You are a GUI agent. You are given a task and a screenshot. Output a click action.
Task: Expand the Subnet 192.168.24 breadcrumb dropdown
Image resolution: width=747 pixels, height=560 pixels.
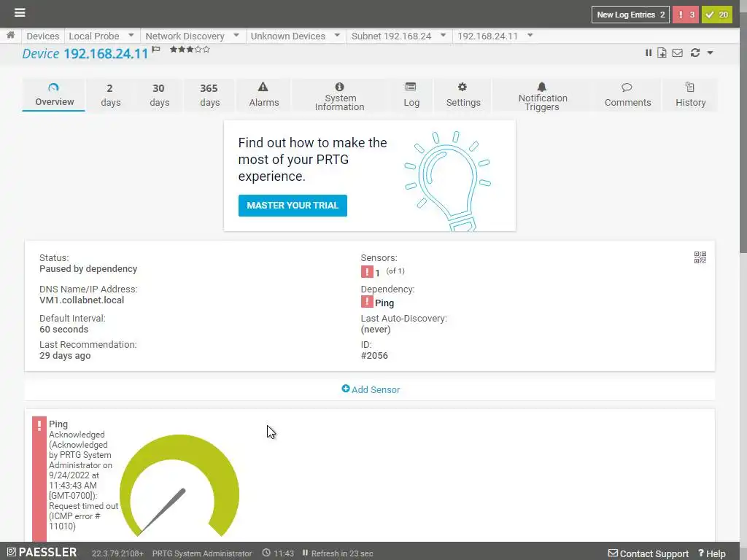443,35
